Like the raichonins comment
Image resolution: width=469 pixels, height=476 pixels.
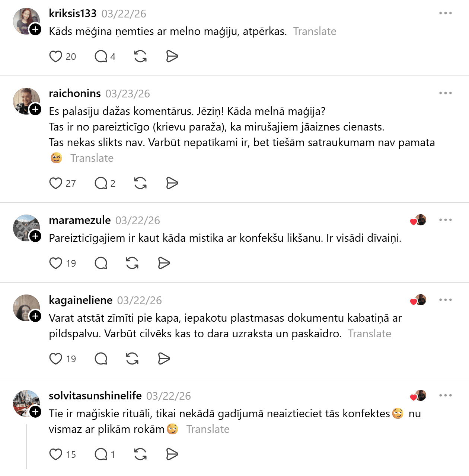[x=56, y=183]
